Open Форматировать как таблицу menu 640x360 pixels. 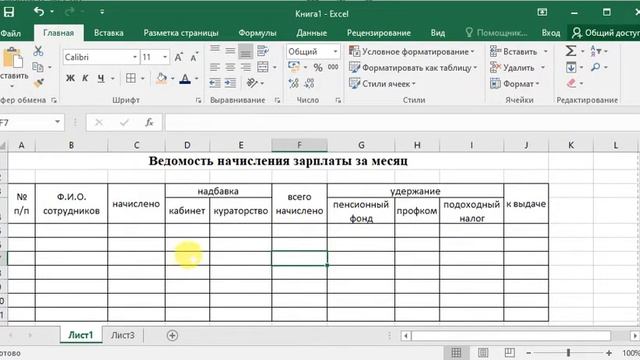413,68
